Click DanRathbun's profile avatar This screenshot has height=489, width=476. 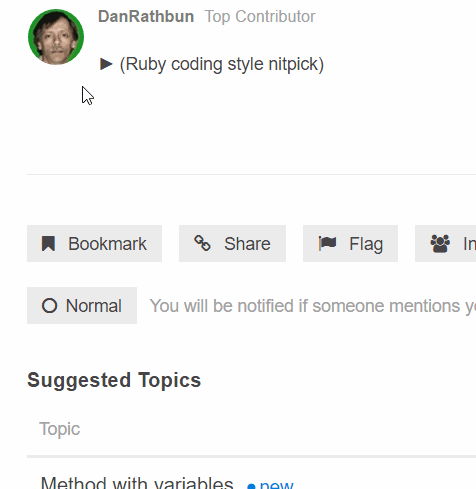[x=56, y=37]
